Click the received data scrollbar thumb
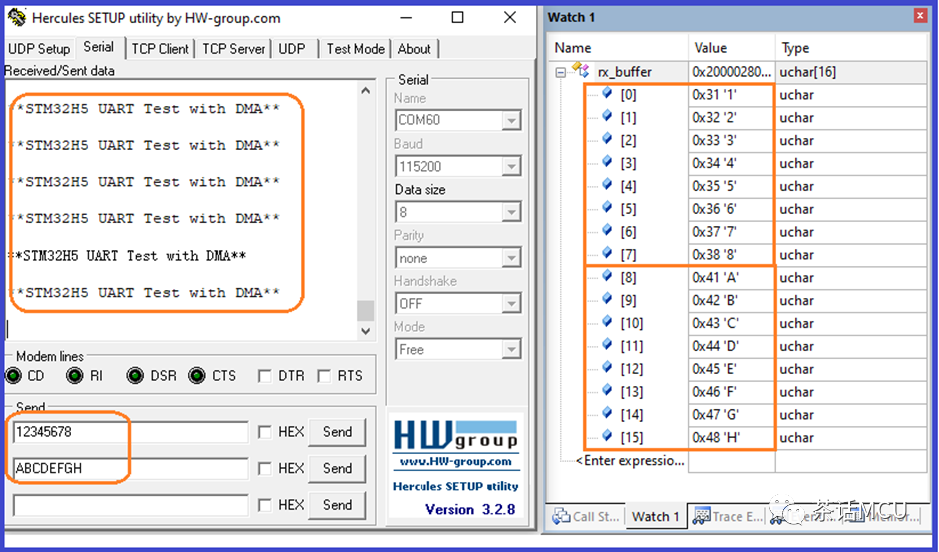Image resolution: width=939 pixels, height=552 pixels. 365,311
